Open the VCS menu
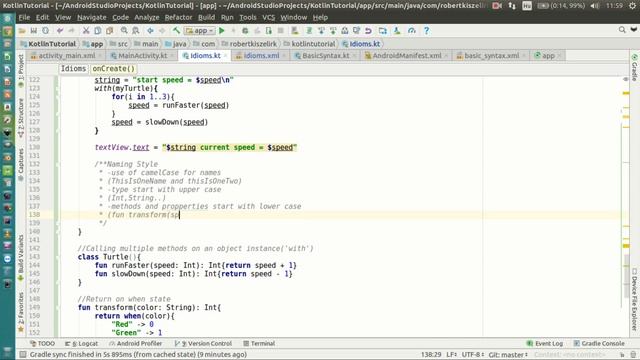 (x=268, y=18)
